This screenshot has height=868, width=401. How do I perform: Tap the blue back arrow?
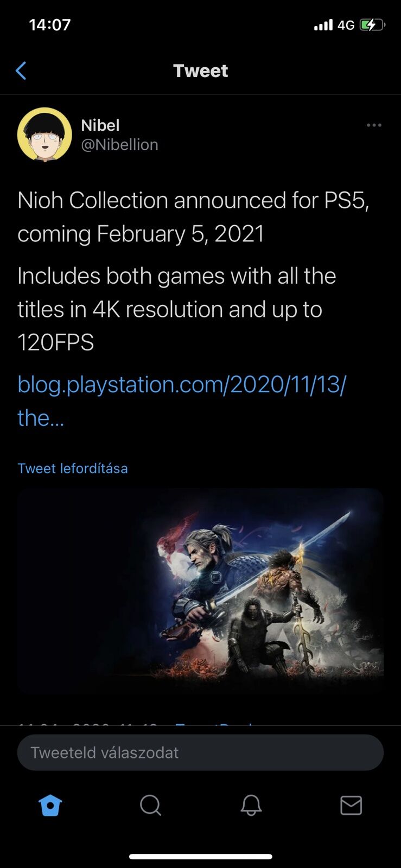21,71
